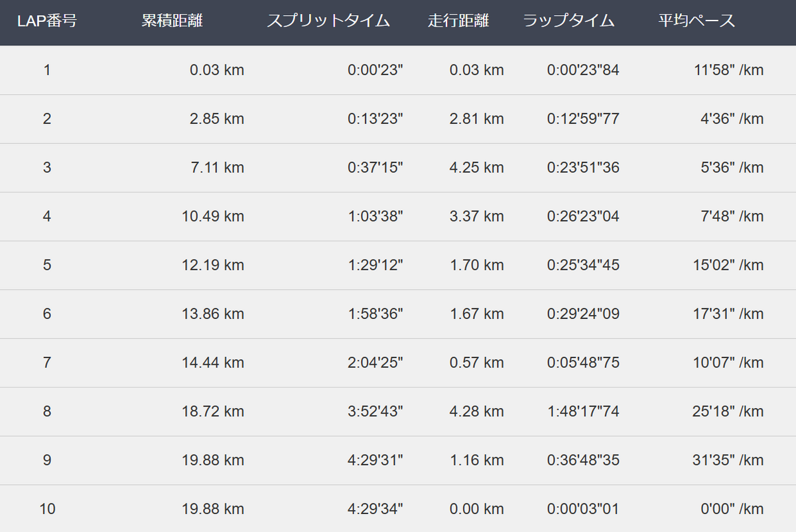This screenshot has width=796, height=532.
Task: Click the 平均ペース column header
Action: tap(696, 21)
